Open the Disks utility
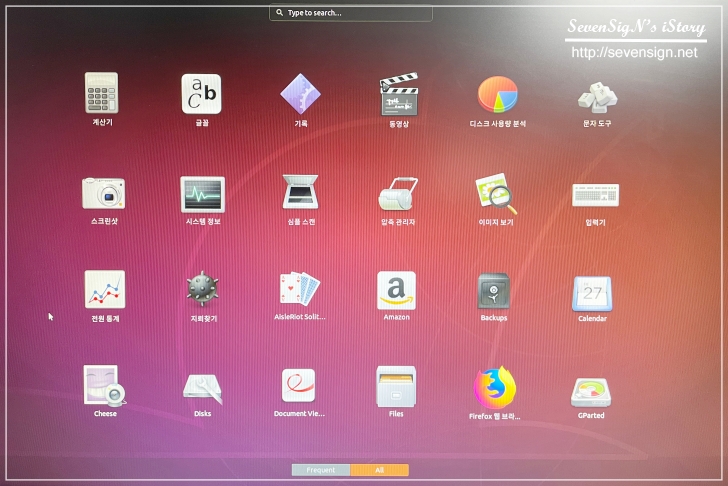The width and height of the screenshot is (728, 486). (x=202, y=389)
